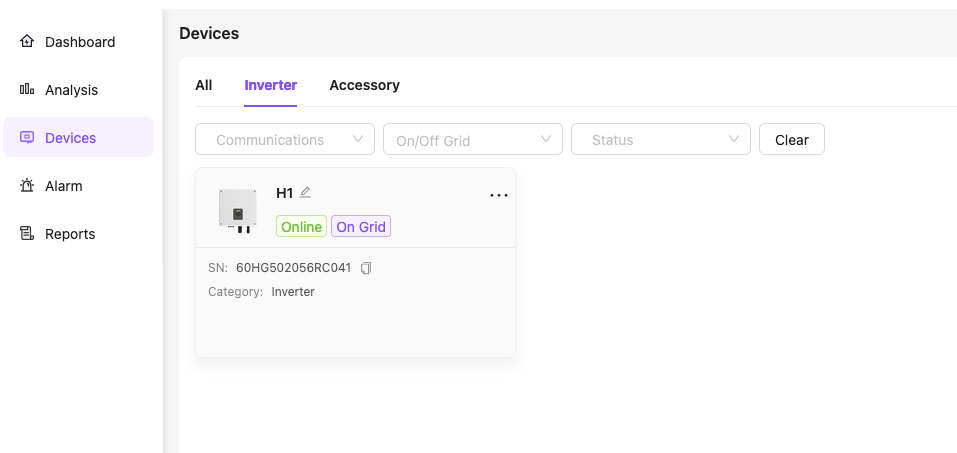
Task: Go to Reports in the sidebar
Action: coord(70,234)
